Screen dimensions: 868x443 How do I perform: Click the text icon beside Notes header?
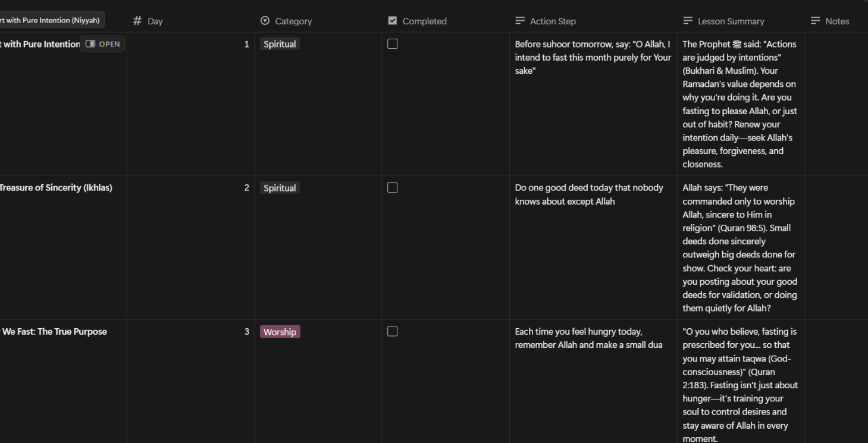816,21
